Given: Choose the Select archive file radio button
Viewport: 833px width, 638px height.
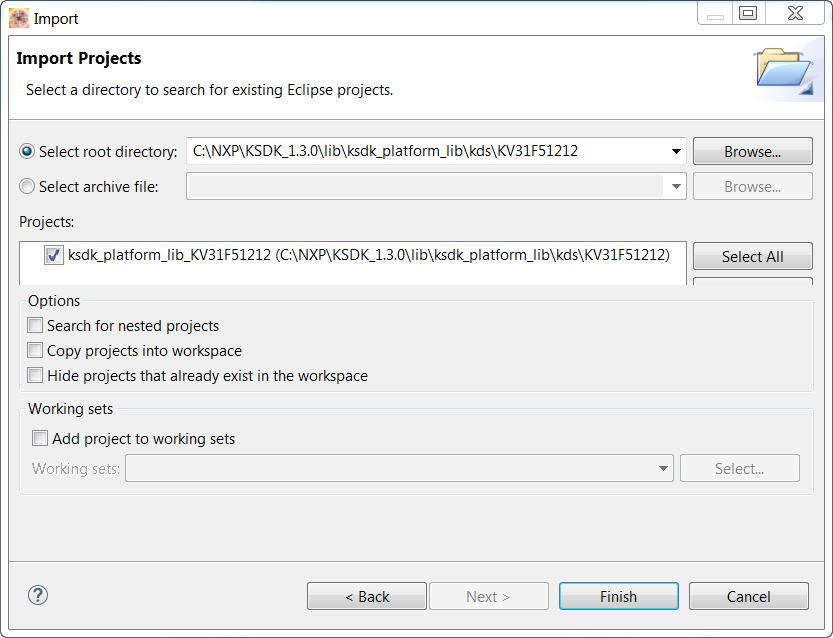Looking at the screenshot, I should (27, 186).
